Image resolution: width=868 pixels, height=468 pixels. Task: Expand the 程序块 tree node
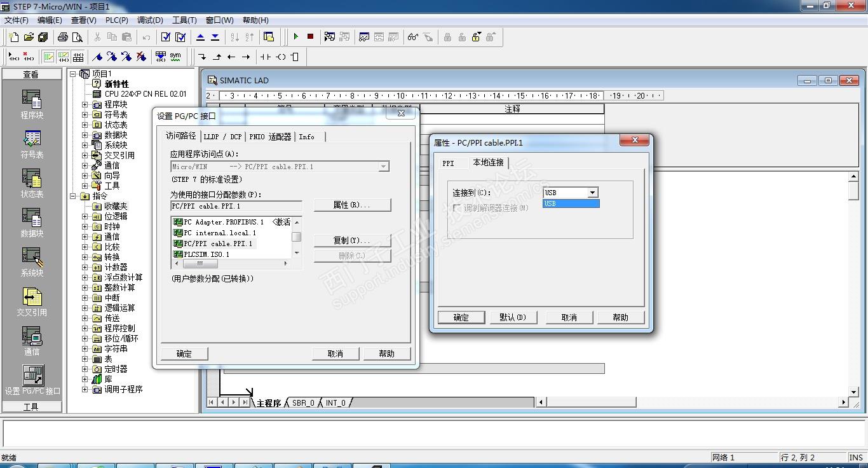tap(85, 104)
